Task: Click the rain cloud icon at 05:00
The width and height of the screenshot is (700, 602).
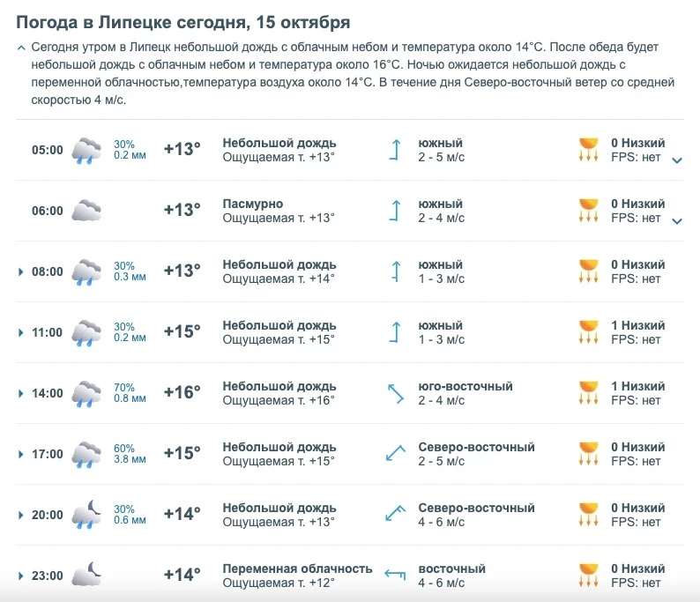Action: (x=86, y=151)
